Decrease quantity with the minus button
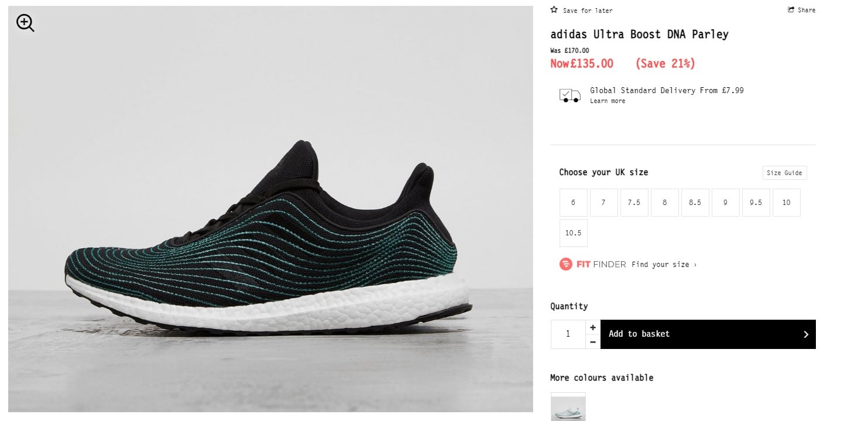868x421 pixels. (593, 342)
